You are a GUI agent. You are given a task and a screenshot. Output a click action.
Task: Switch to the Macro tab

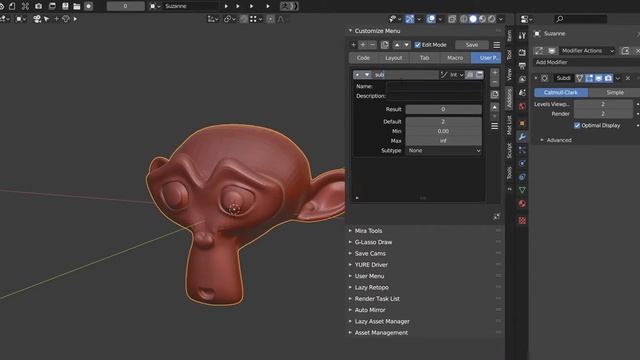point(455,58)
